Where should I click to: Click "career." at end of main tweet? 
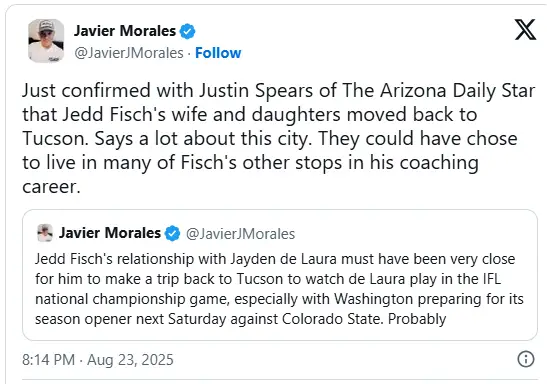pyautogui.click(x=51, y=187)
